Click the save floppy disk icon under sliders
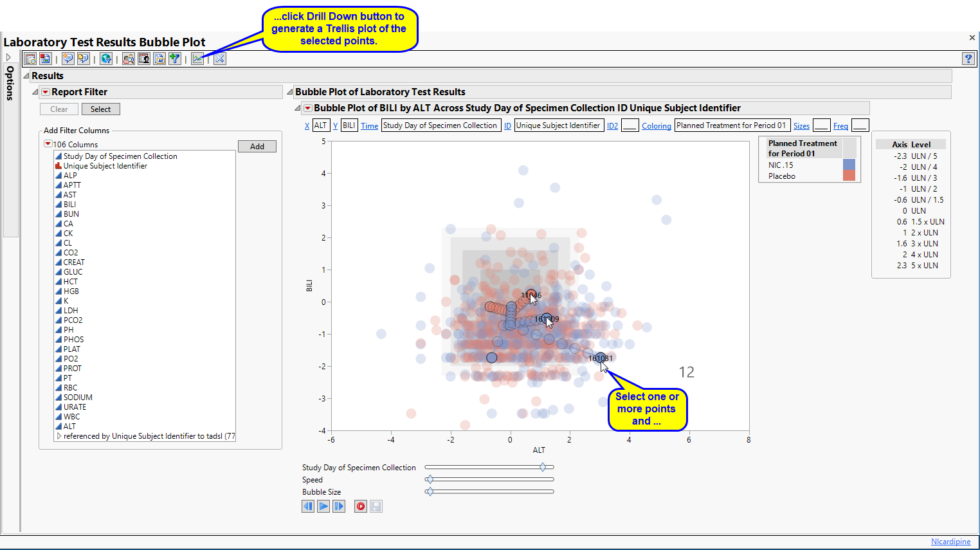This screenshot has width=980, height=550. pos(376,506)
